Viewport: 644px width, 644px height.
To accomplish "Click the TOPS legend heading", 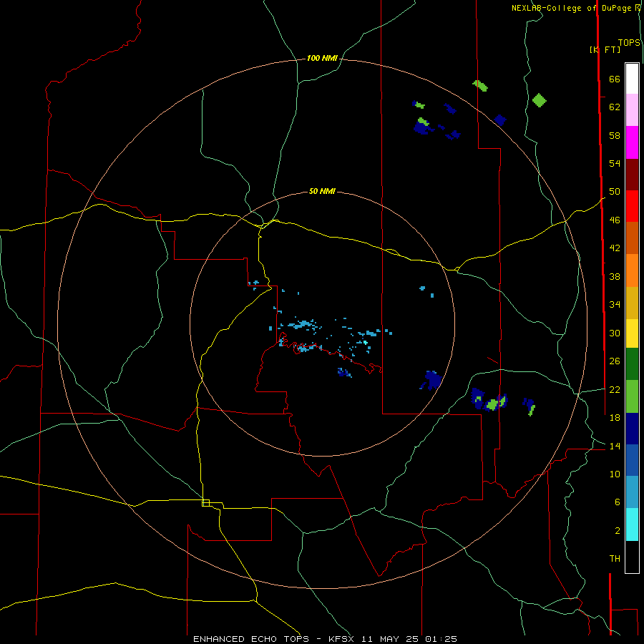I will pyautogui.click(x=629, y=43).
